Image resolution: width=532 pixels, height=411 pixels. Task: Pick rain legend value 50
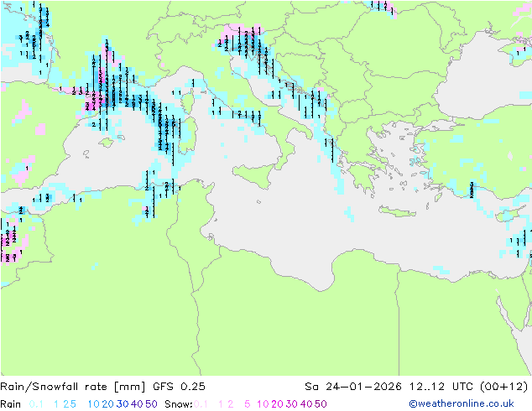tap(151, 404)
